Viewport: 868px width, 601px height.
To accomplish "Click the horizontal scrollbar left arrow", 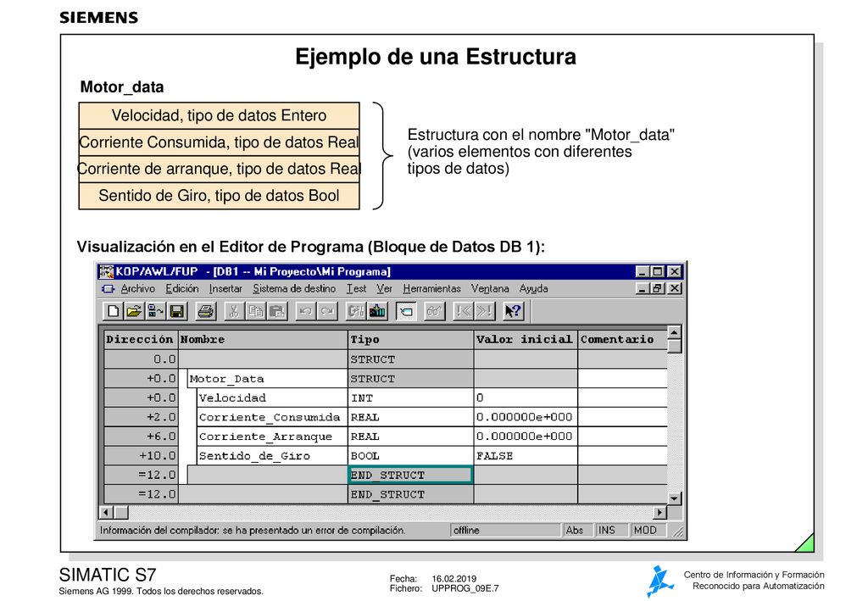I will [106, 513].
